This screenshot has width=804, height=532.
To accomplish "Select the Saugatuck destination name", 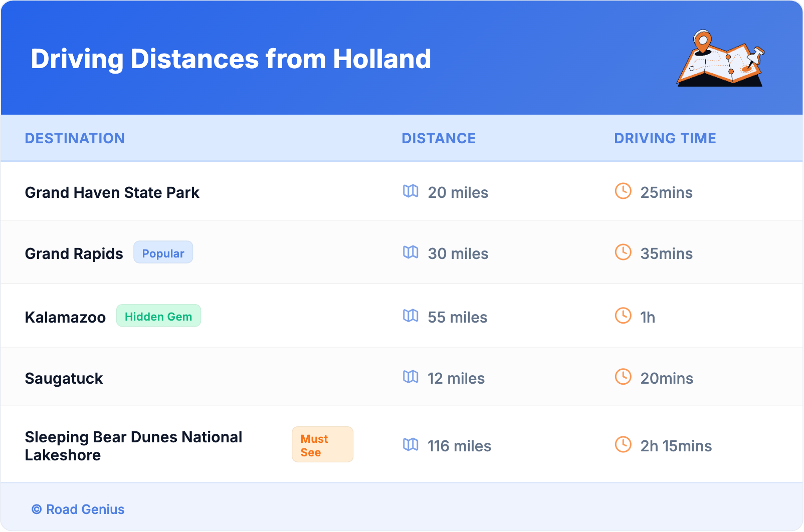I will pos(64,378).
